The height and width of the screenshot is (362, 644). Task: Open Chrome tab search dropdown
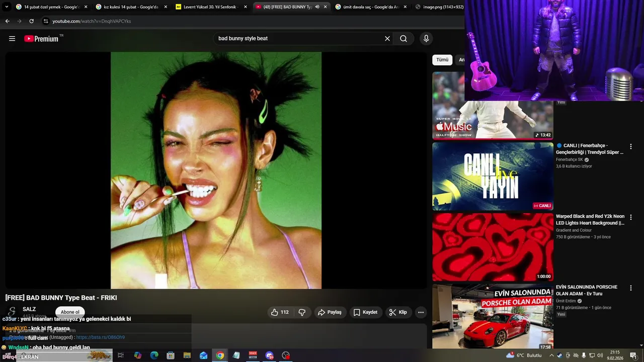pos(7,7)
